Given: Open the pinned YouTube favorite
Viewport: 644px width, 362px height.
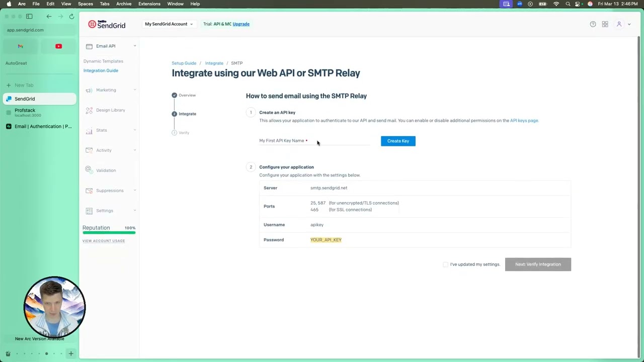Looking at the screenshot, I should [x=58, y=46].
